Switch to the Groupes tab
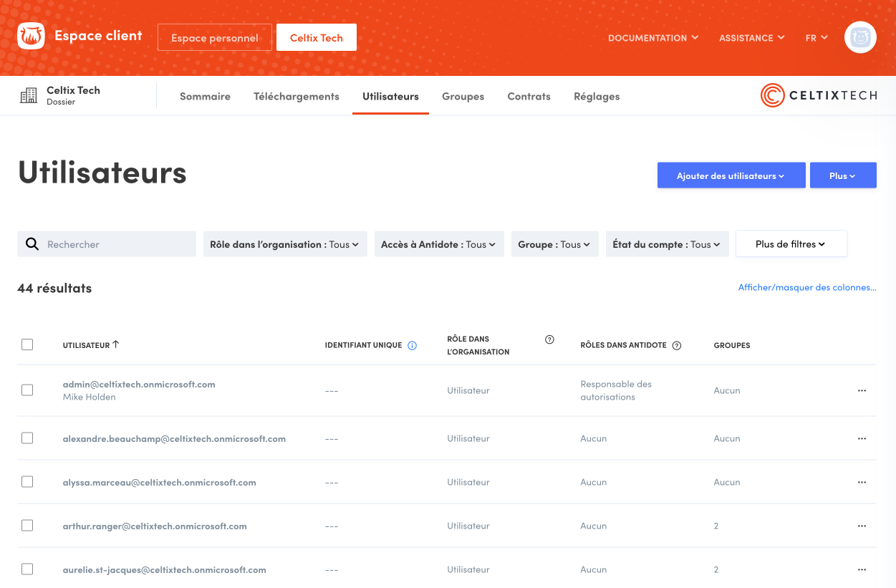Viewport: 896px width, 588px height. pos(463,96)
